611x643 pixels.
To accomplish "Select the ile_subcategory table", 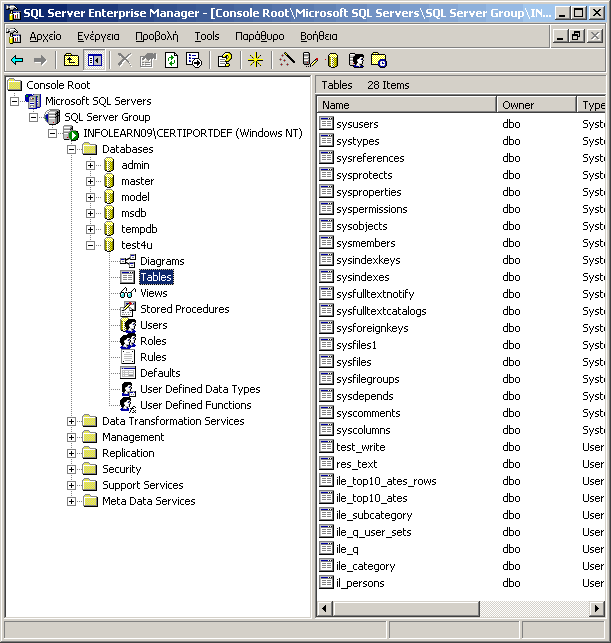I will click(374, 515).
